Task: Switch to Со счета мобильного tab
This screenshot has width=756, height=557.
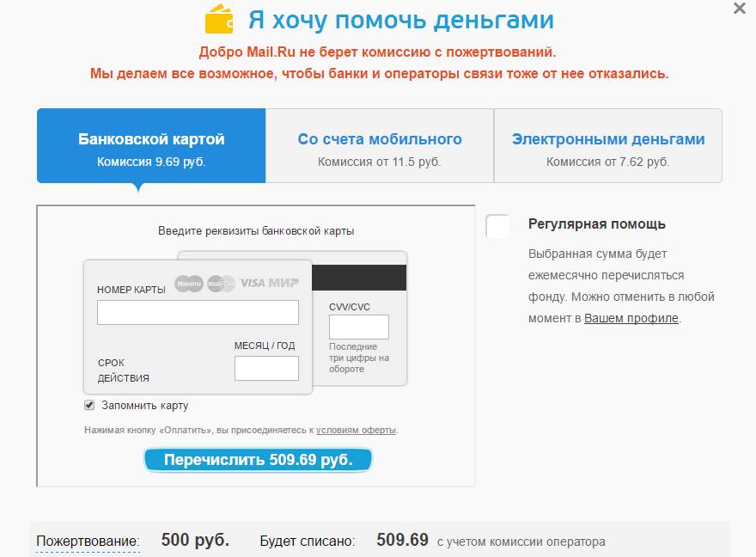Action: pos(380,146)
